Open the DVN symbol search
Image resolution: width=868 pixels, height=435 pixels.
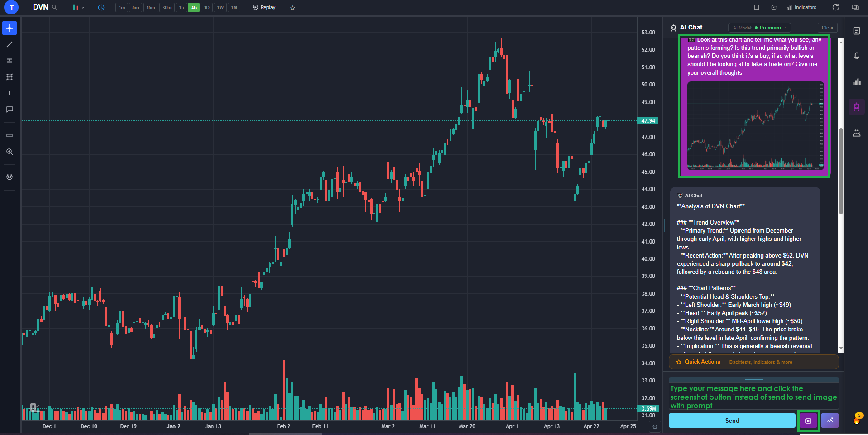coord(45,7)
